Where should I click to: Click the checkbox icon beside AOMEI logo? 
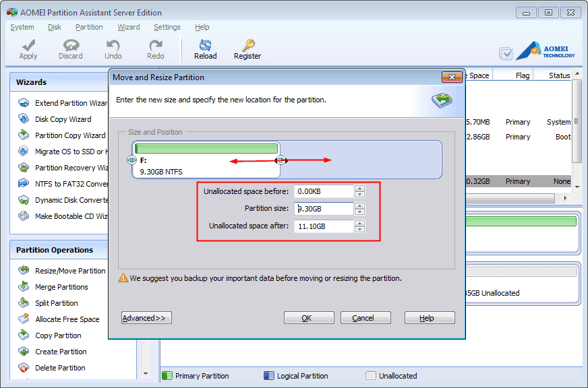pyautogui.click(x=506, y=53)
